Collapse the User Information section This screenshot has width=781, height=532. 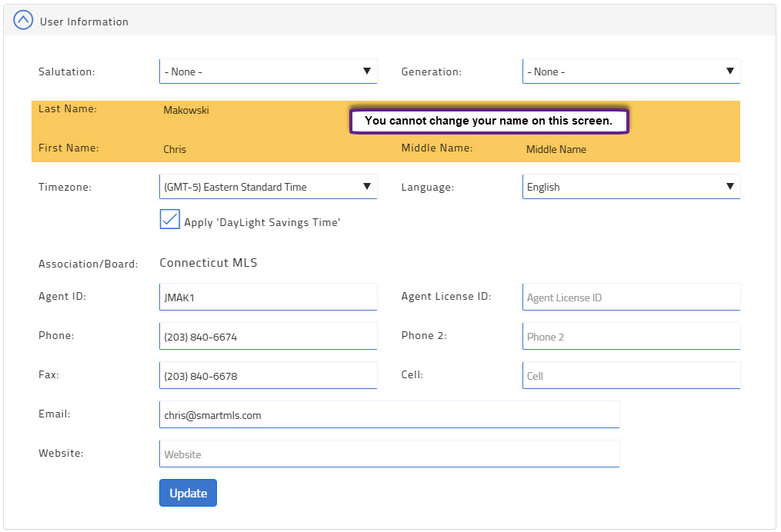coord(23,21)
